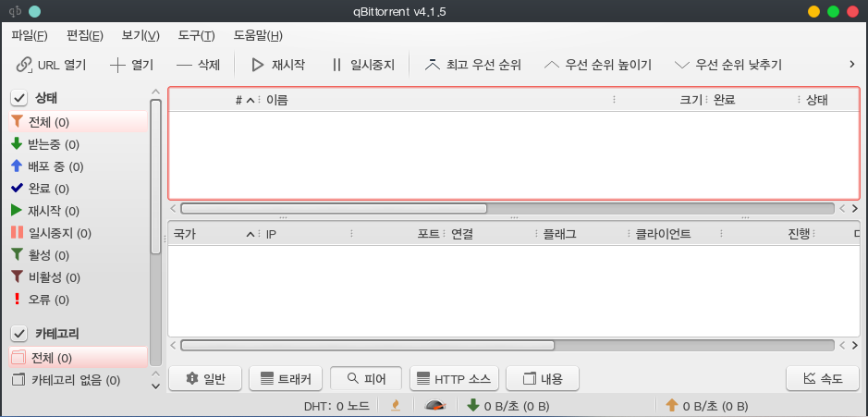Sort peers by 플래그 column
The width and height of the screenshot is (868, 417).
(583, 234)
